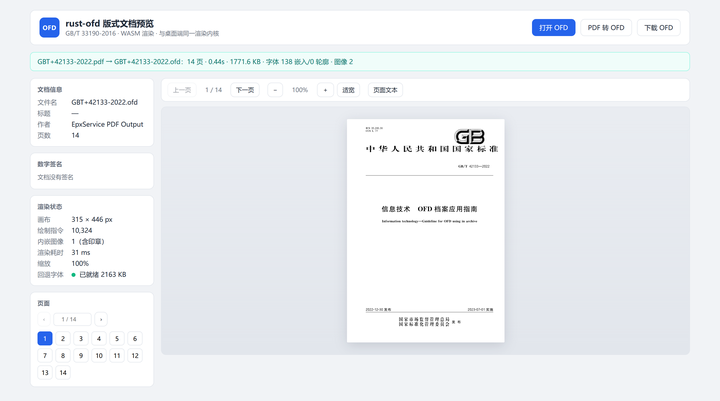Screen dimensions: 720x401
Task: Zoom out with the minus button
Action: tap(275, 90)
